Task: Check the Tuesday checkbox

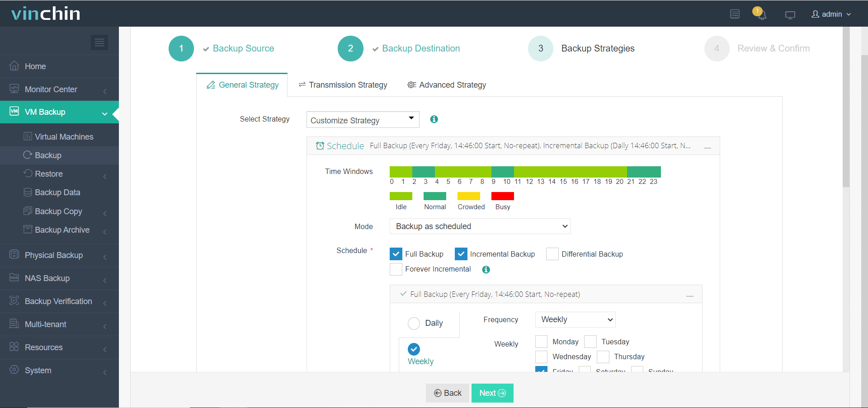Action: (590, 342)
